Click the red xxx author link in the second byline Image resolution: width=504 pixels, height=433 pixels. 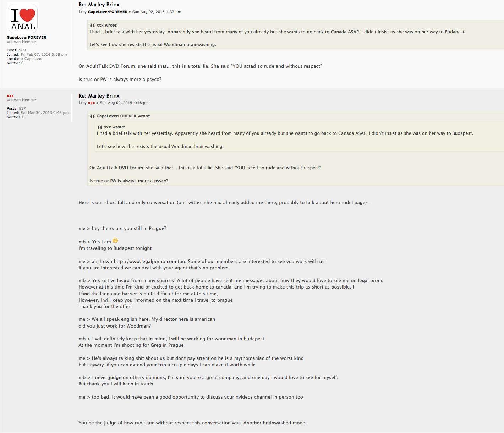[91, 103]
